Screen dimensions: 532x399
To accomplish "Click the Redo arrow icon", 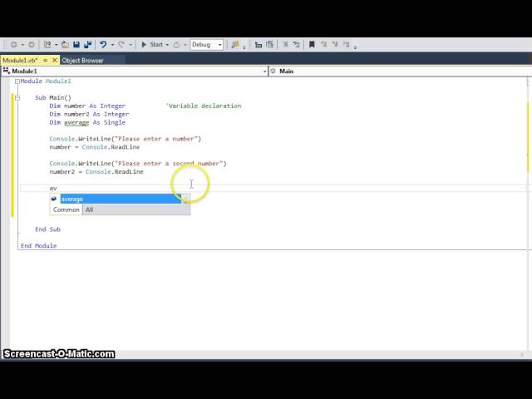I will pyautogui.click(x=121, y=44).
